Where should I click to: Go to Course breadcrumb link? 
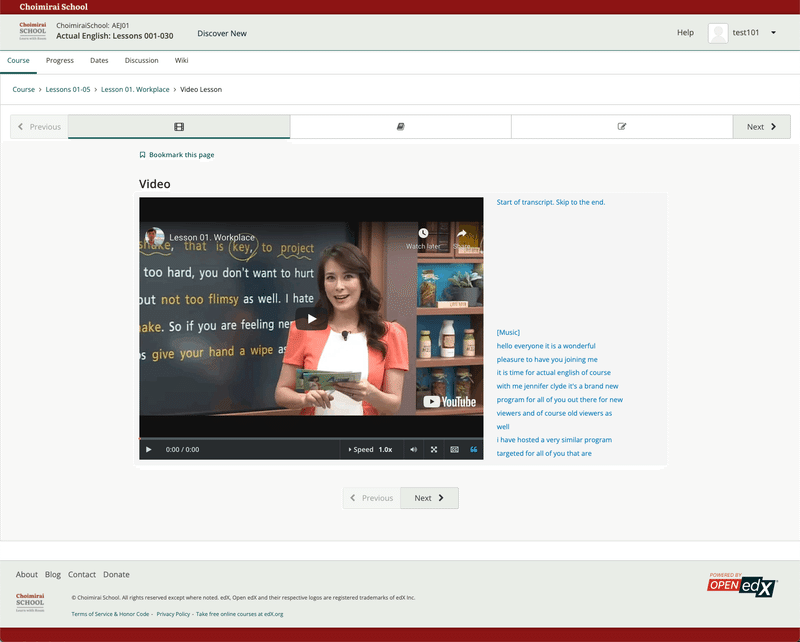[x=23, y=89]
